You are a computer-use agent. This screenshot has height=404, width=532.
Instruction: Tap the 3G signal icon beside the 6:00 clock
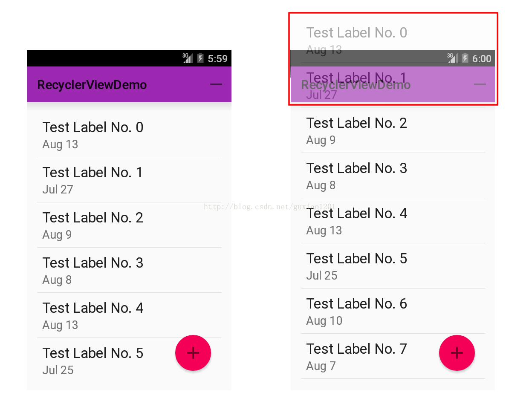tap(452, 58)
